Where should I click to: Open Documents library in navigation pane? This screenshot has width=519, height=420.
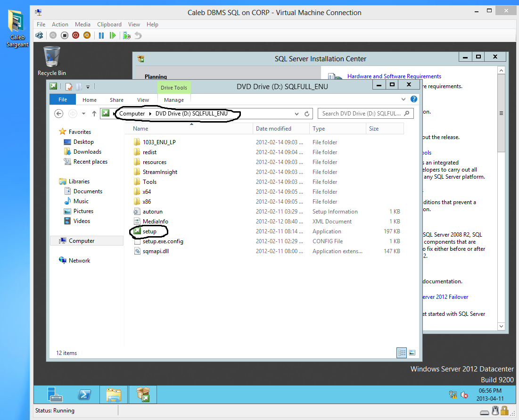point(88,191)
